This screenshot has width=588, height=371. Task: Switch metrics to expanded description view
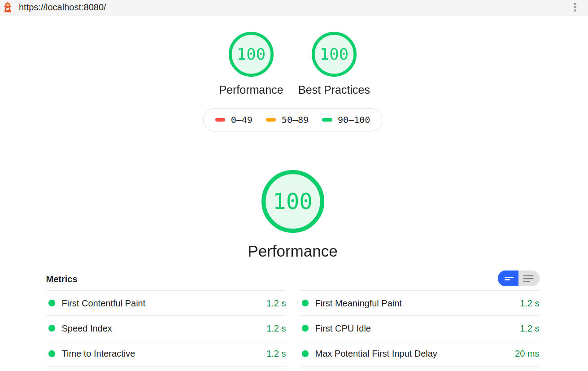coord(529,279)
